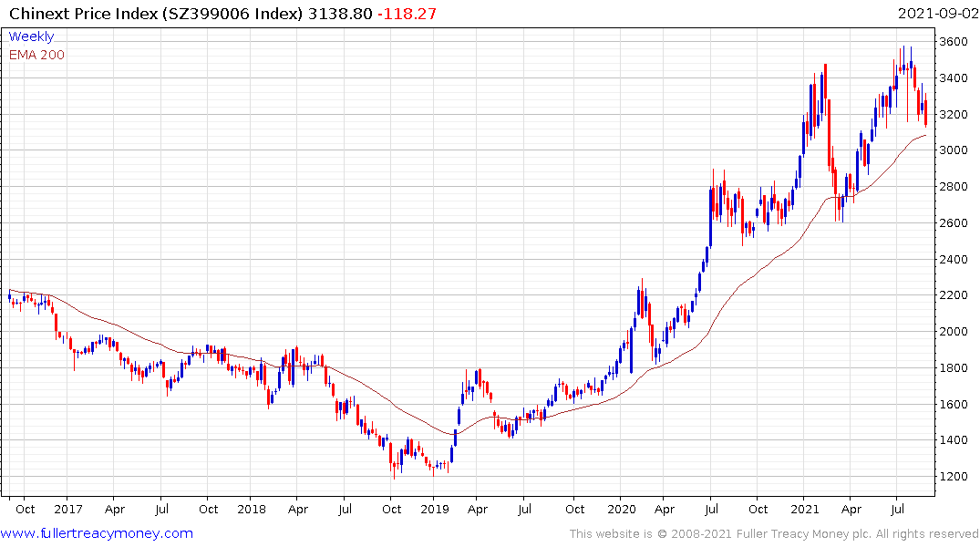Click the 2017 year label on time axis
Image resolution: width=980 pixels, height=547 pixels.
(68, 509)
